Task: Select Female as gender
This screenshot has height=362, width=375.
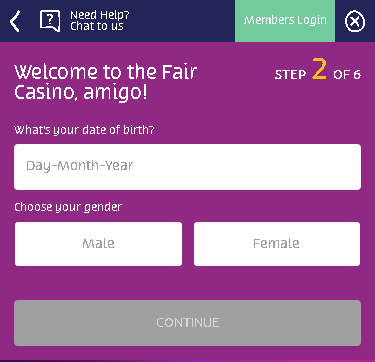Action: [x=277, y=244]
